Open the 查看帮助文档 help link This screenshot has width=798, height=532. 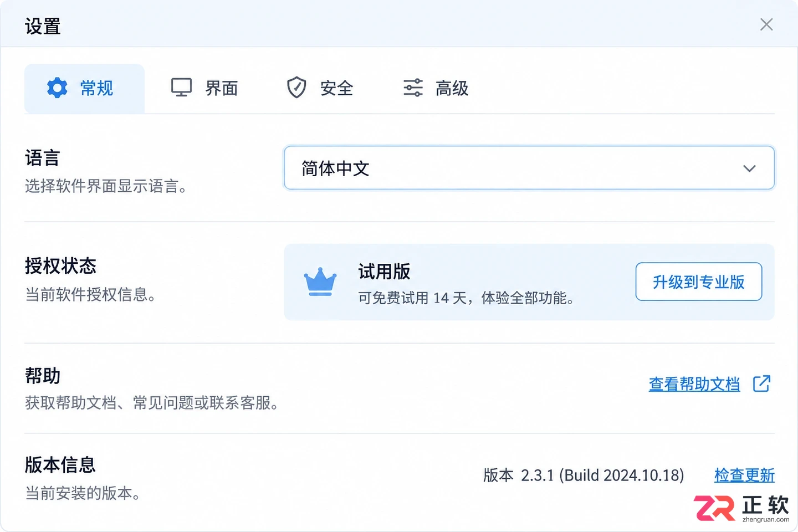point(694,384)
